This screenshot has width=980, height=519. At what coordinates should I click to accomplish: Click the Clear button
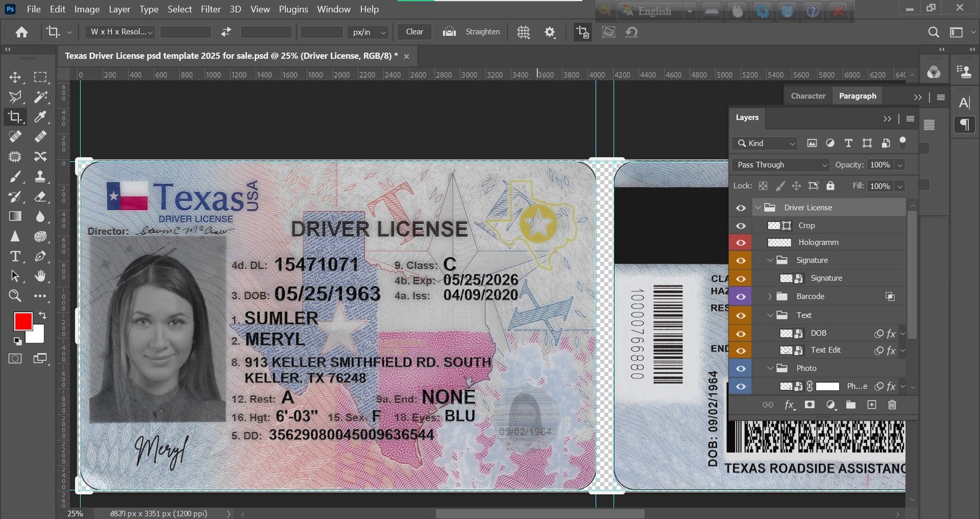point(415,32)
